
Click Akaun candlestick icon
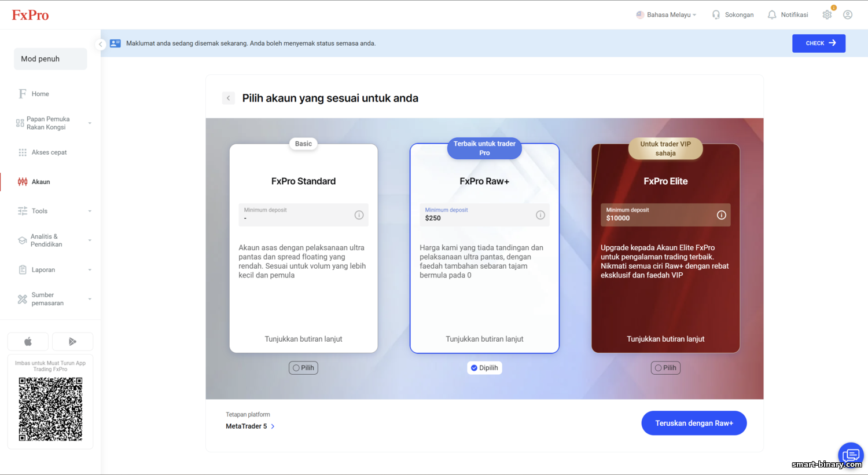(23, 182)
